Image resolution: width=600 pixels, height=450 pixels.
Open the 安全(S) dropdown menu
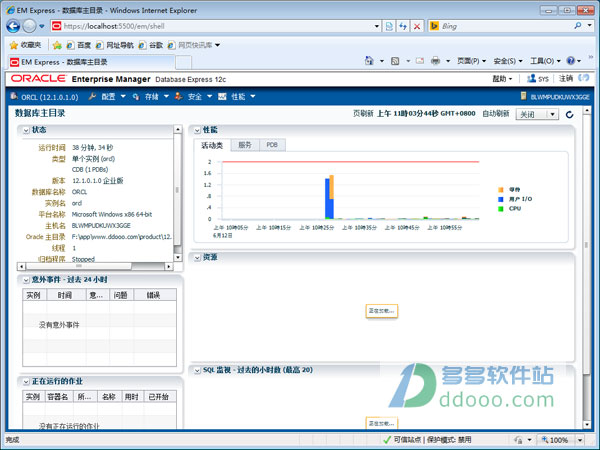508,61
